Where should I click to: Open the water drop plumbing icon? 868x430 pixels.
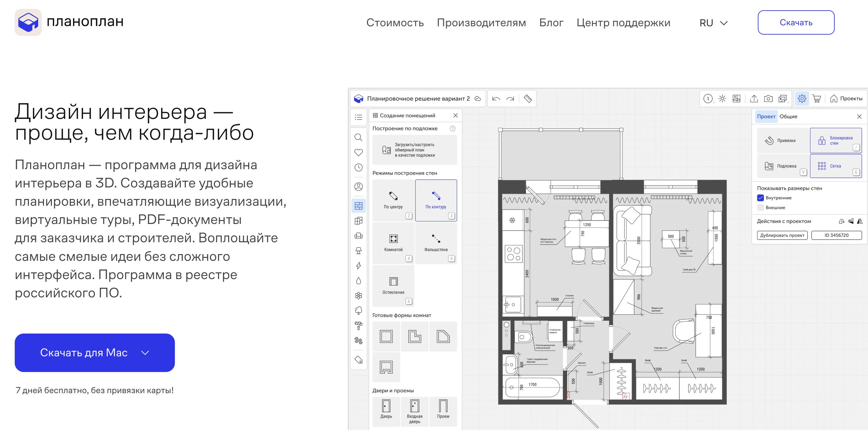358,281
